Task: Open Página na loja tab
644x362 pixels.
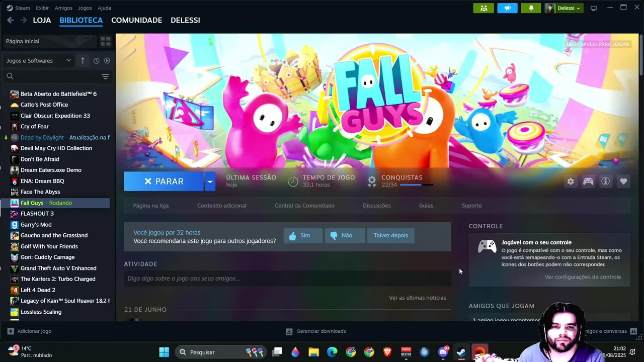Action: click(x=151, y=206)
